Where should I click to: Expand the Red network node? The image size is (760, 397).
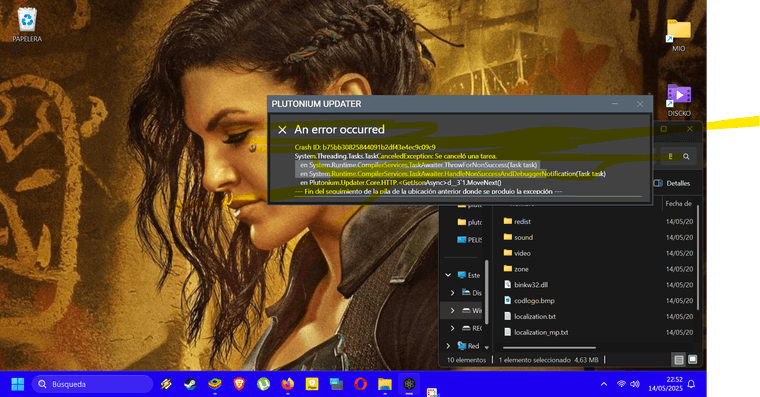click(448, 346)
